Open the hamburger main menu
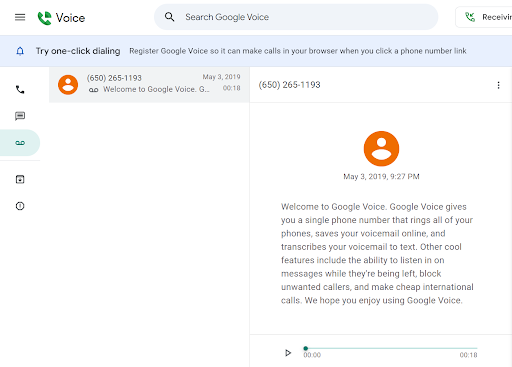The width and height of the screenshot is (512, 367). [20, 17]
